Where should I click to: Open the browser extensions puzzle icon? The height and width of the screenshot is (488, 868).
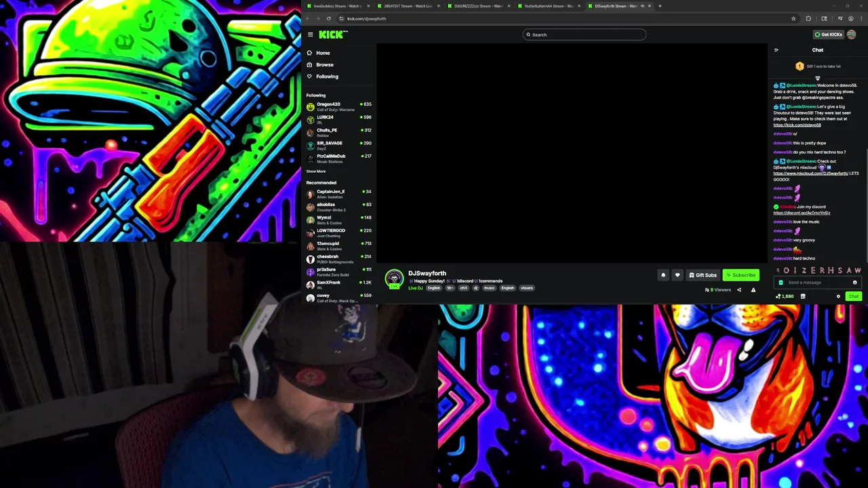click(808, 18)
